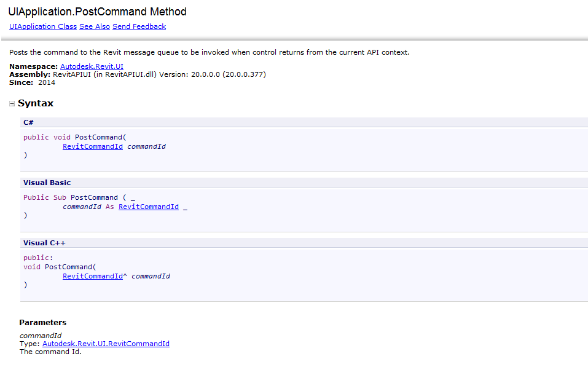This screenshot has height=367, width=588.
Task: Jump to See Also link
Action: pos(95,26)
